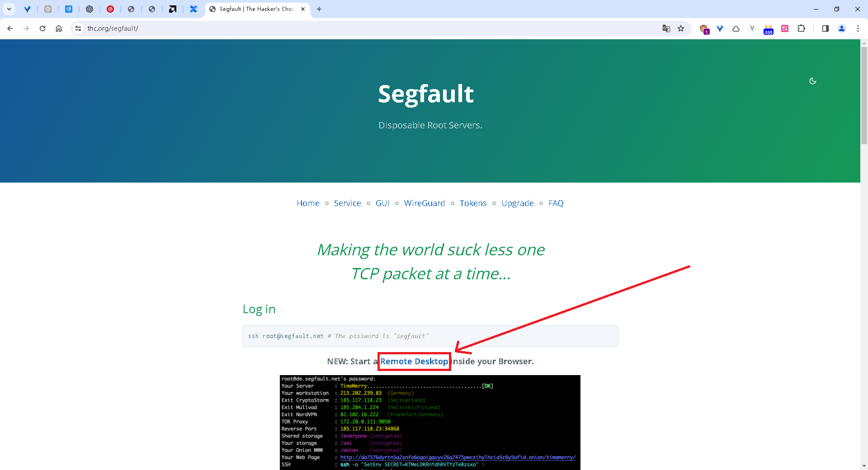Click the Log in heading
The width and height of the screenshot is (868, 470).
pyautogui.click(x=259, y=310)
